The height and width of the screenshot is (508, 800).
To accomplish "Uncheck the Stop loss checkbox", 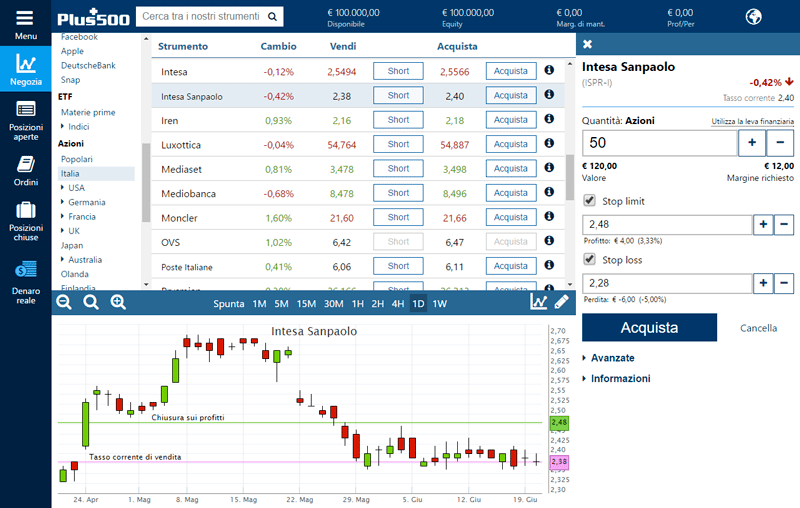I will [590, 259].
